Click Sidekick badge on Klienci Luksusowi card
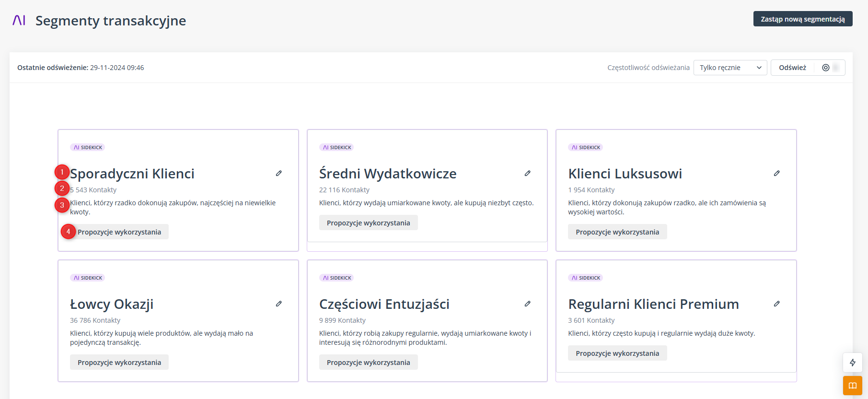The height and width of the screenshot is (399, 868). (586, 147)
